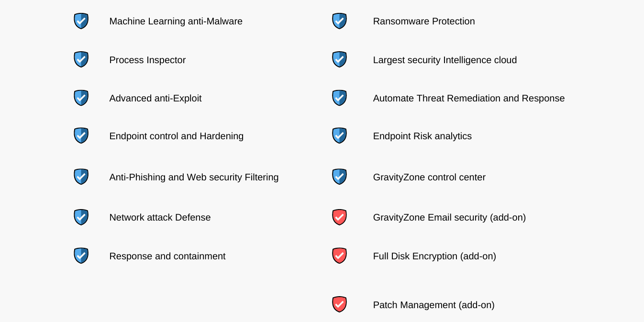Click the Machine Learning anti-Malware label
Screen dimensions: 644x322
pos(176,22)
